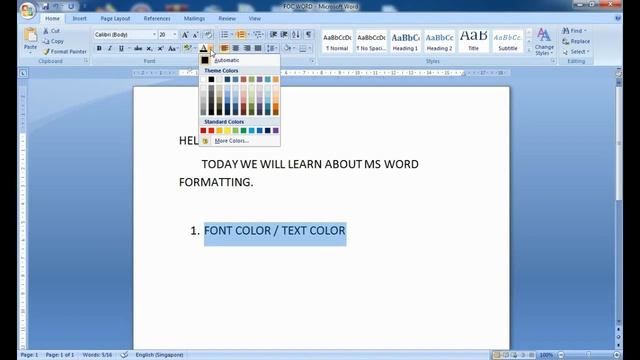
Task: Click the Find button
Action: click(575, 31)
